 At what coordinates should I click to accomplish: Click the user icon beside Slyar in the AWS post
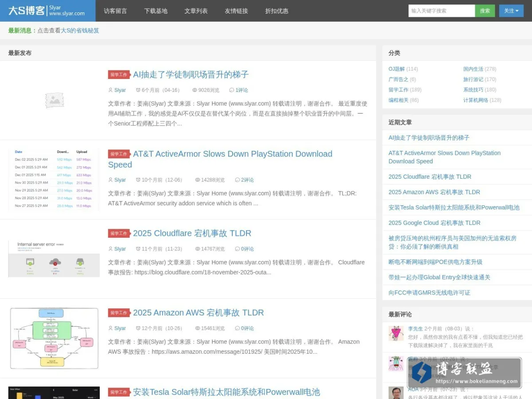coord(110,328)
